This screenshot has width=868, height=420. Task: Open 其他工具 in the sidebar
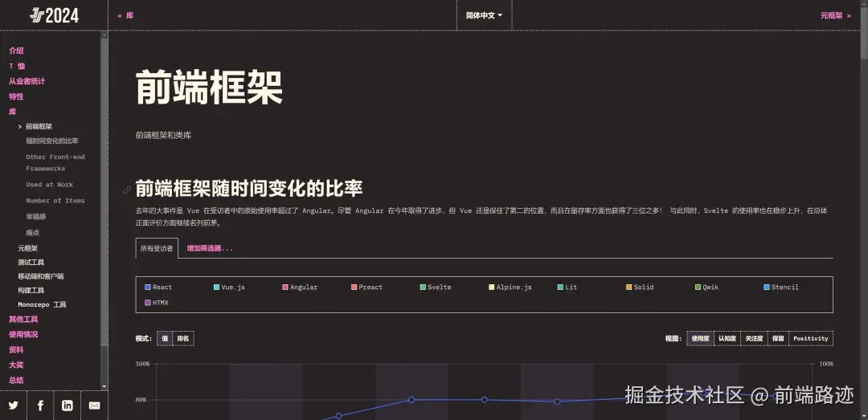(x=23, y=320)
